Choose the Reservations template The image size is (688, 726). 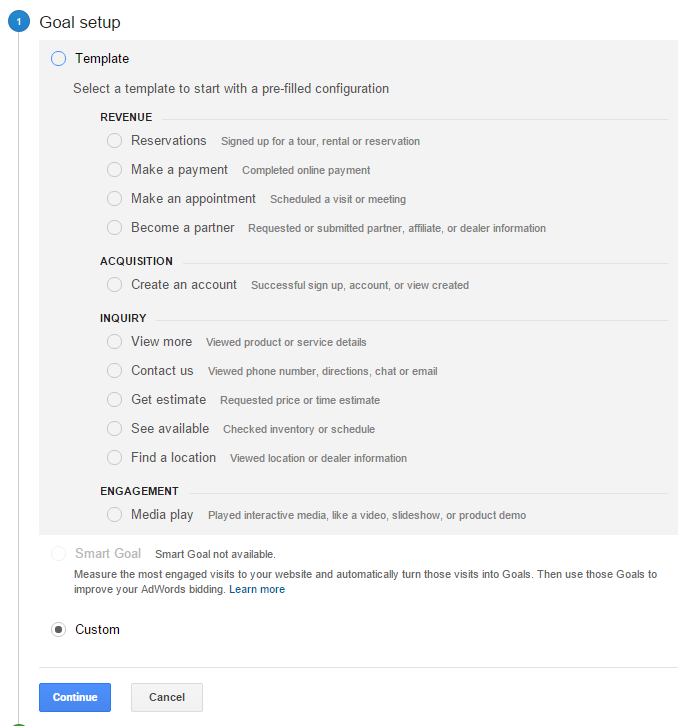point(114,140)
